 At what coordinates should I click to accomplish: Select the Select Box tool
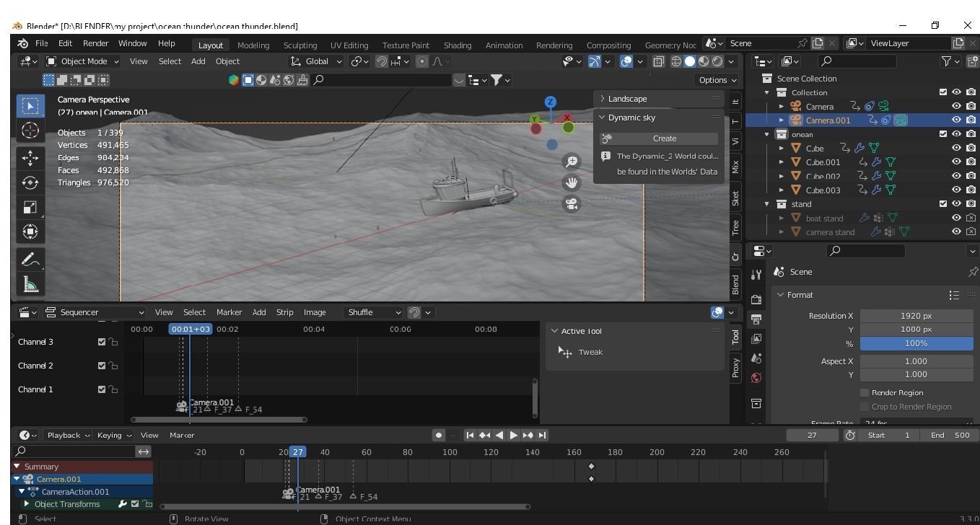(x=30, y=107)
